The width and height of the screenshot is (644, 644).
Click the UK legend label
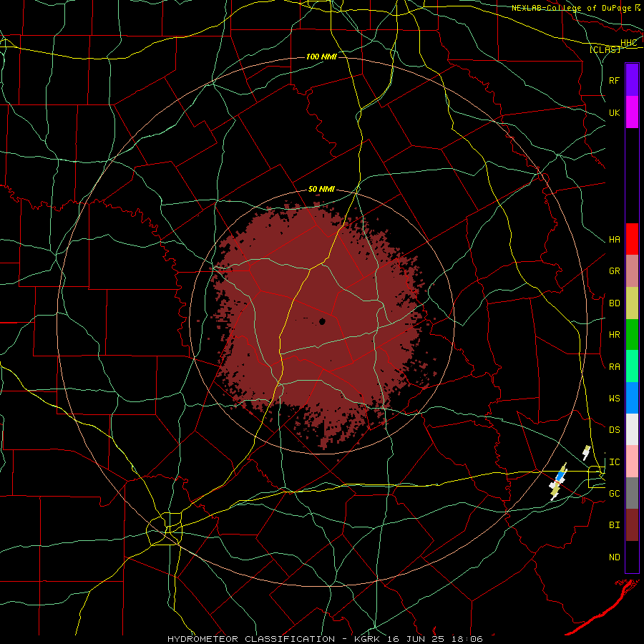[x=614, y=112]
